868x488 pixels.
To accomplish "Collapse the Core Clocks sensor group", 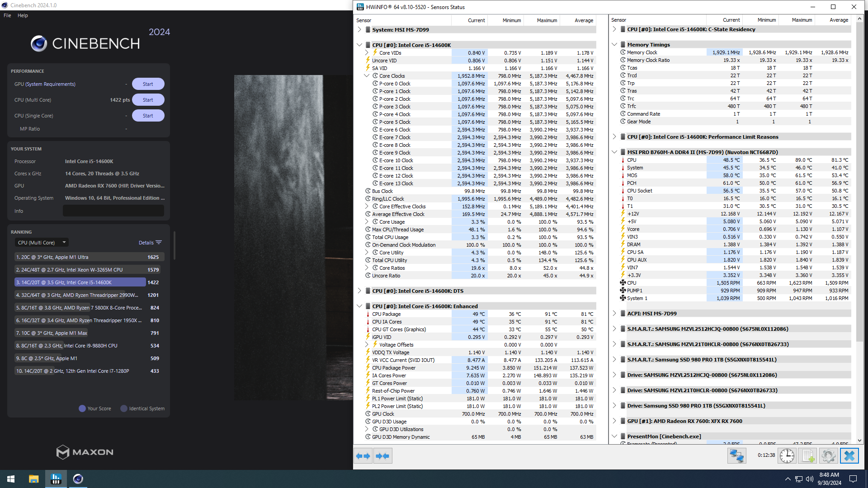I will tap(367, 76).
